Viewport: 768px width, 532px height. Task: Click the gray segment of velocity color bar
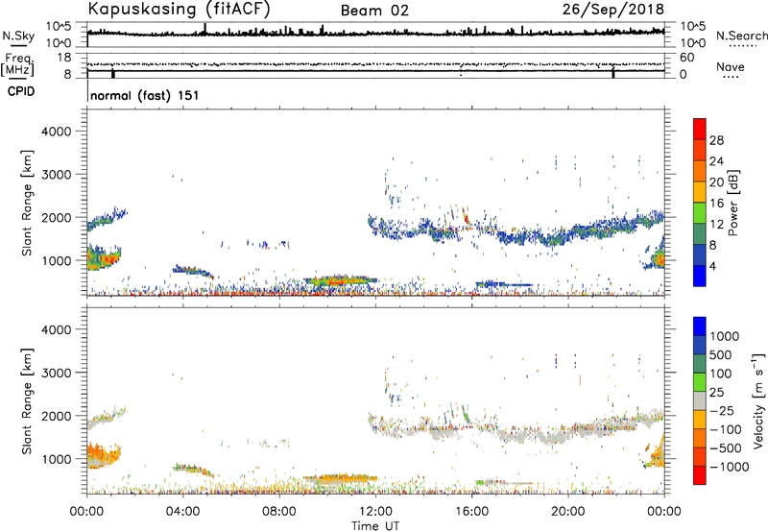(x=700, y=400)
